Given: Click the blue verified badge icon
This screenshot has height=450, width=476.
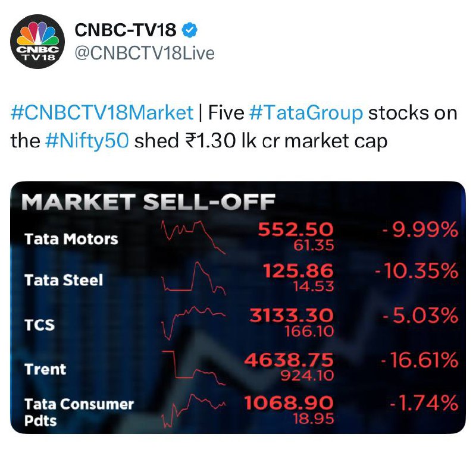Looking at the screenshot, I should pyautogui.click(x=189, y=30).
